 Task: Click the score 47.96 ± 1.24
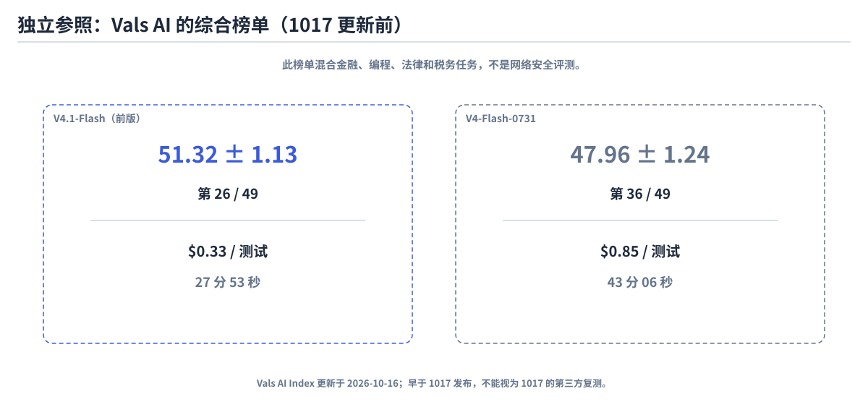(640, 155)
